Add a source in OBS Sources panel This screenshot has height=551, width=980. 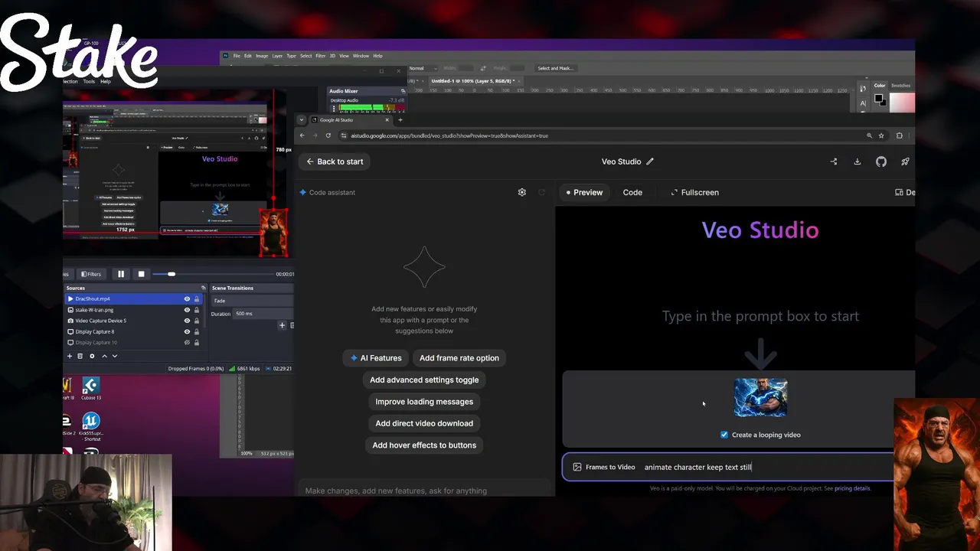pos(70,356)
